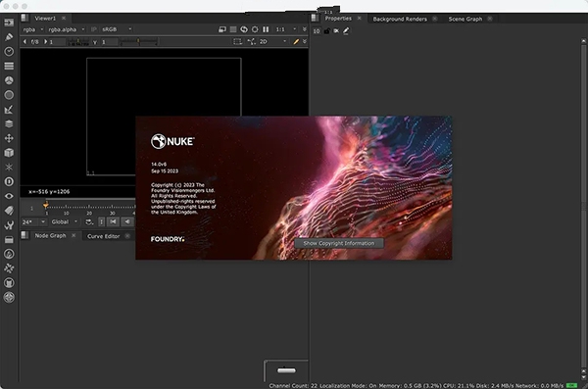Click the viewer camera lock icon
Image resolution: width=588 pixels, height=389 pixels.
(x=251, y=41)
